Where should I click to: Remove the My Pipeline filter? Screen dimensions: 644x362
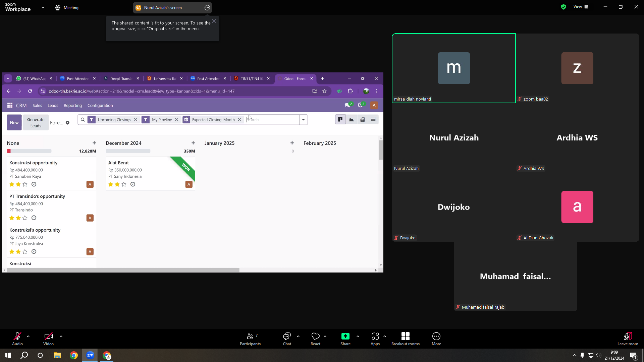click(x=176, y=120)
